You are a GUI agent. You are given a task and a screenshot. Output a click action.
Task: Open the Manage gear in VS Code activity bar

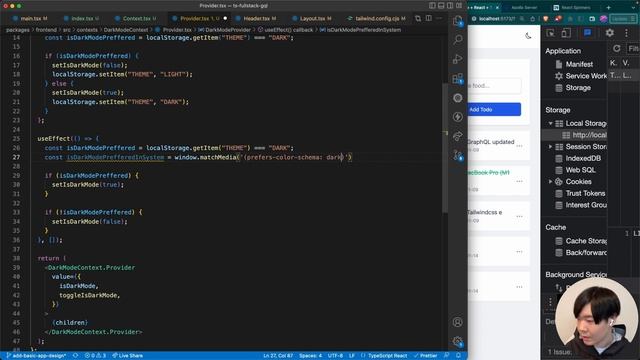click(x=458, y=341)
